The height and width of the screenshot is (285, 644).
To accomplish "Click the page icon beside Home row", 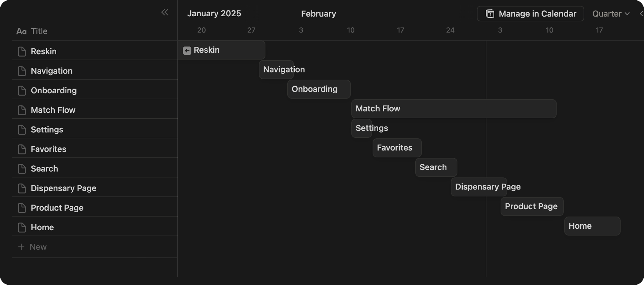I will [x=22, y=227].
